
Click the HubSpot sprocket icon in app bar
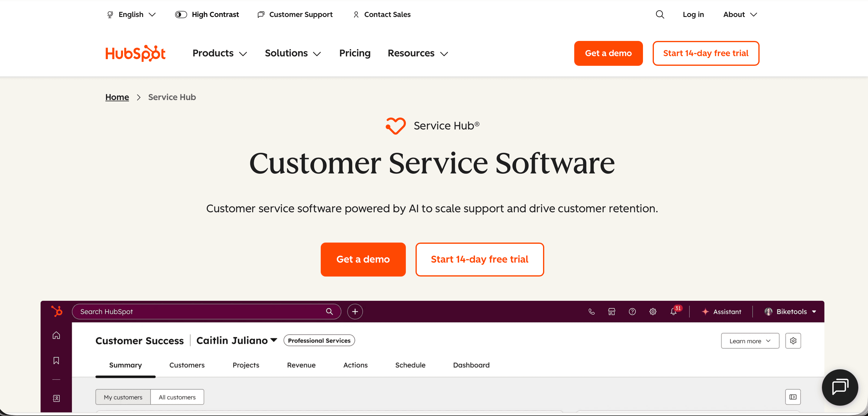pos(57,311)
